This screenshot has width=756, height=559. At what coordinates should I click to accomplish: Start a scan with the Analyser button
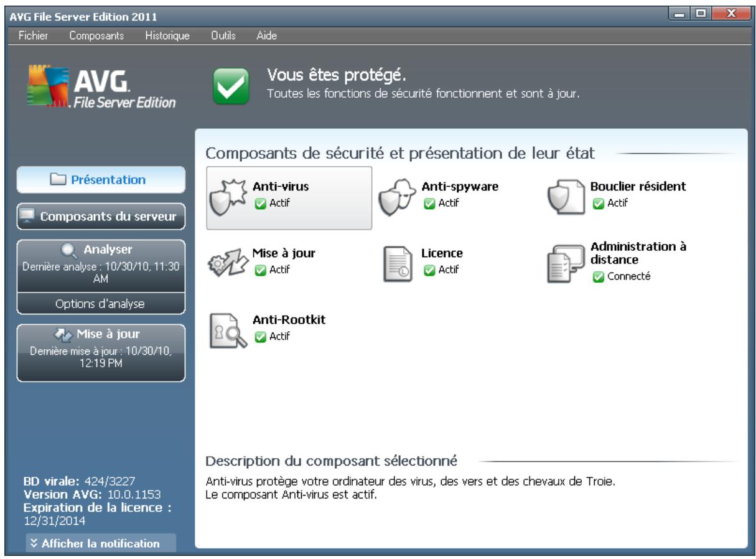(x=101, y=266)
